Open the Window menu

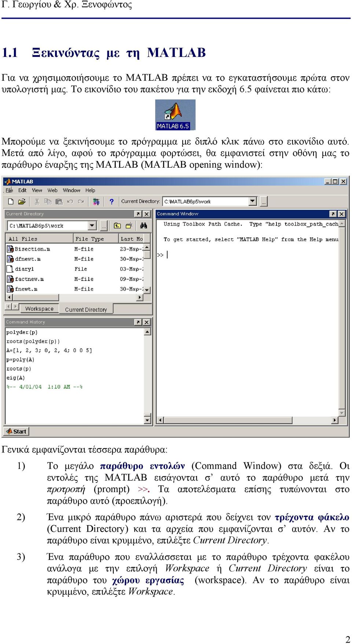tap(71, 190)
